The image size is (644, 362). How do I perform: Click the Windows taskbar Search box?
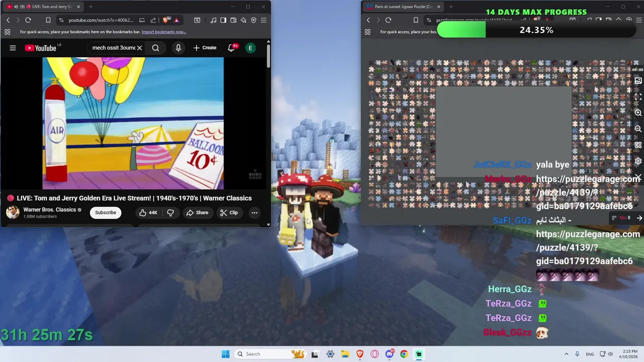(x=271, y=354)
